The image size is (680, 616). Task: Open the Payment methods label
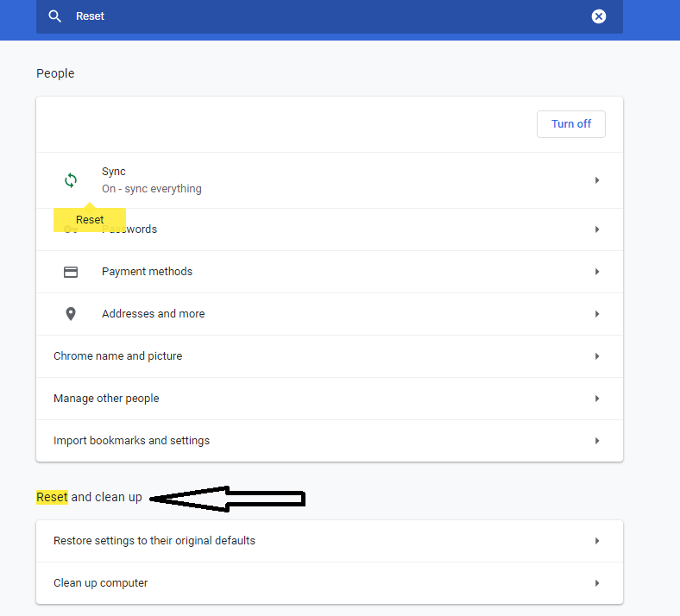point(147,272)
